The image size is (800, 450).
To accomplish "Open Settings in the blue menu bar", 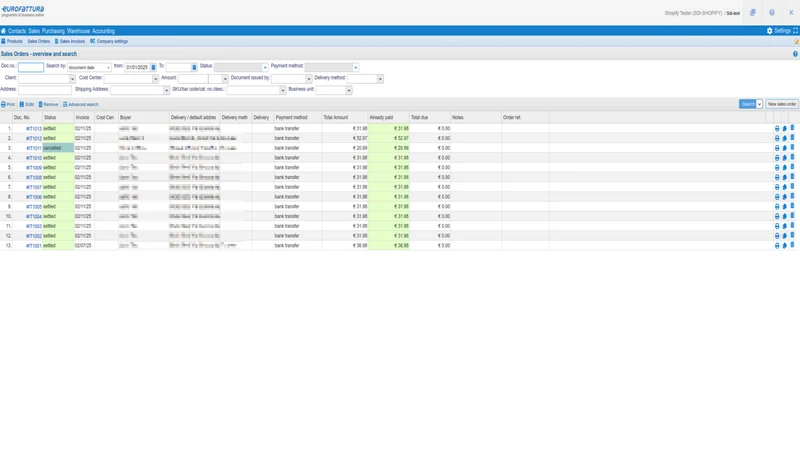I will pos(779,31).
